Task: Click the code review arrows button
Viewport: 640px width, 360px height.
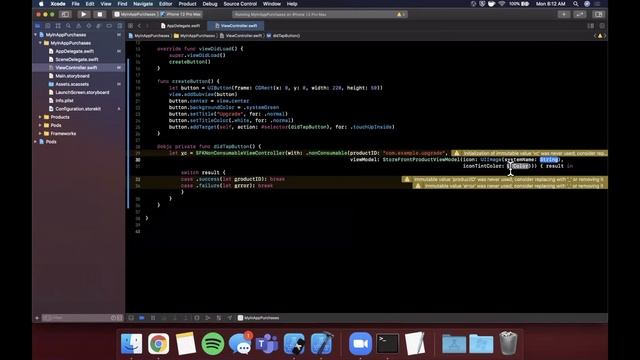Action: pos(580,14)
